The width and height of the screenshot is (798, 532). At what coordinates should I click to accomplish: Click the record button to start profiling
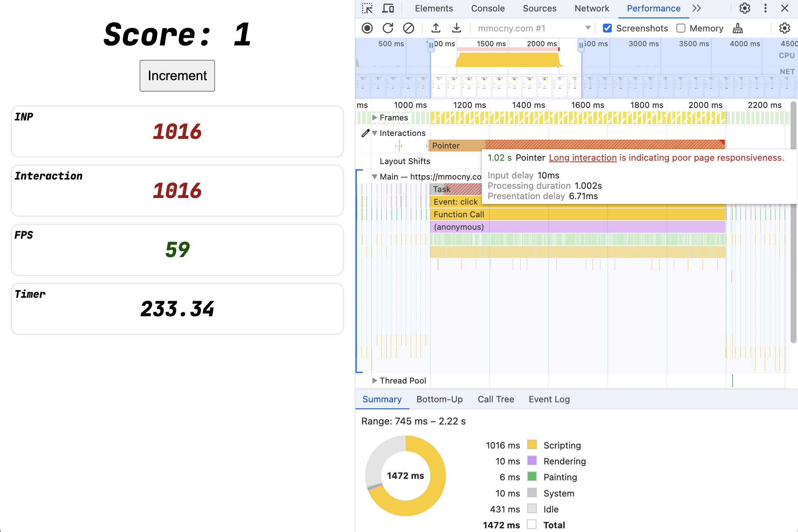367,28
